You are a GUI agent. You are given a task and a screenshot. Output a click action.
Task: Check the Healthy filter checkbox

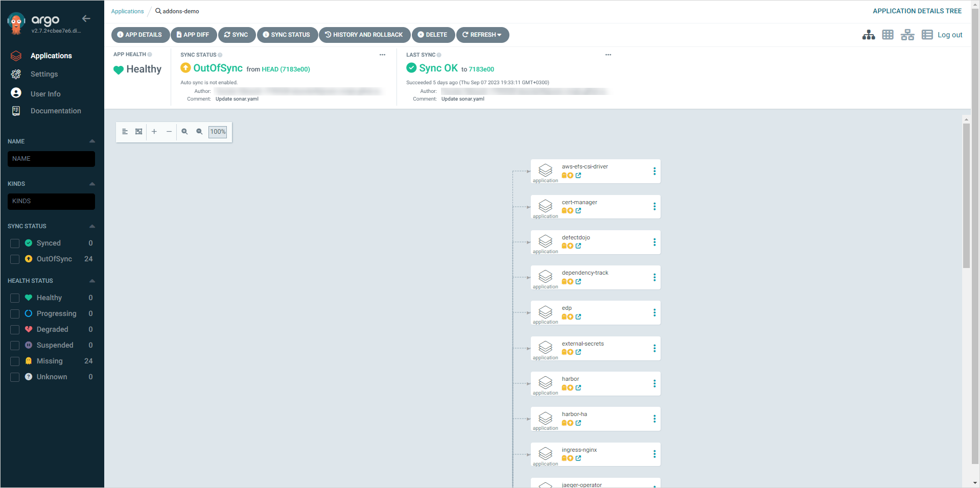(15, 298)
